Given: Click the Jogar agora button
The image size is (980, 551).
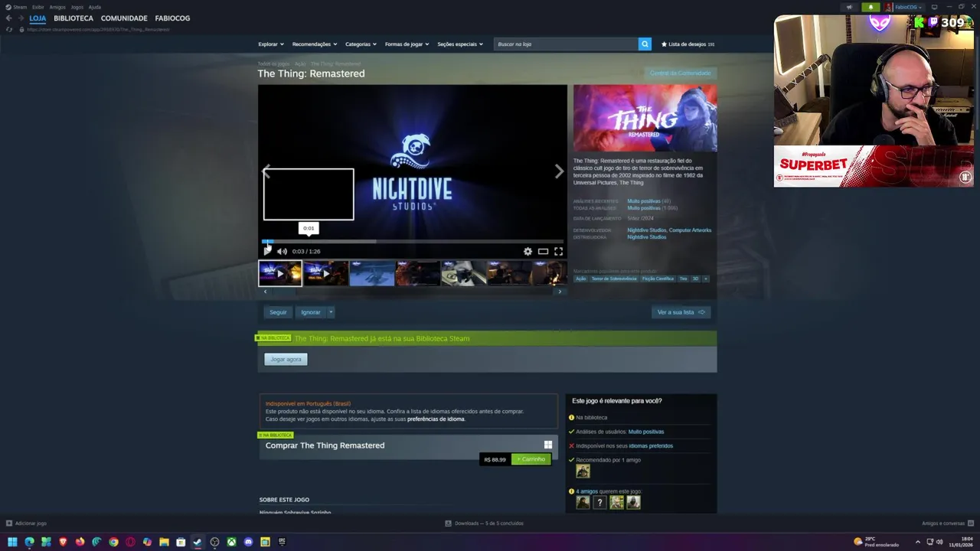Looking at the screenshot, I should tap(286, 359).
